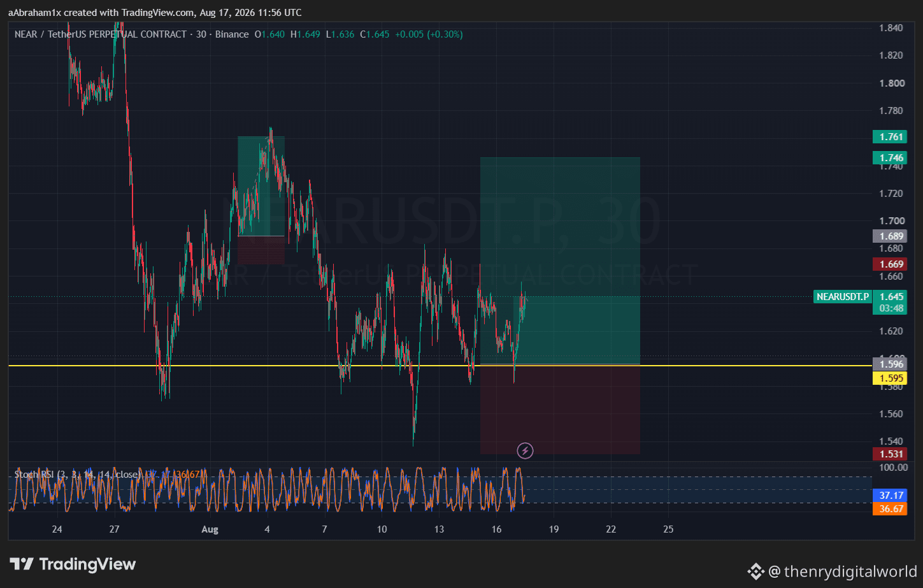Select the yellow horizontal support line
This screenshot has width=923, height=588.
[x=440, y=366]
